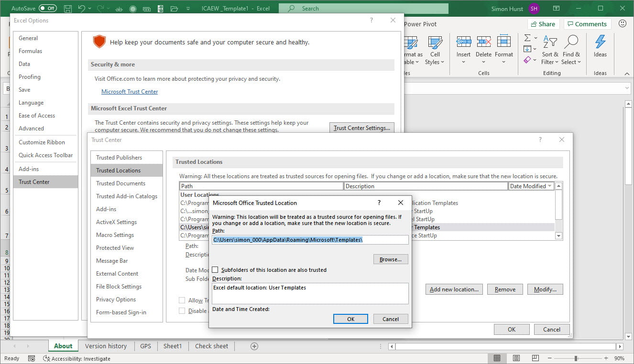The height and width of the screenshot is (364, 634).
Task: Click the Sort & Filter icon
Action: (x=550, y=43)
